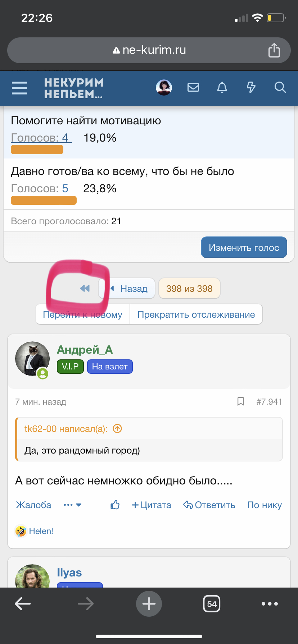Bookmark post #7.941
298x644 pixels.
(x=241, y=401)
